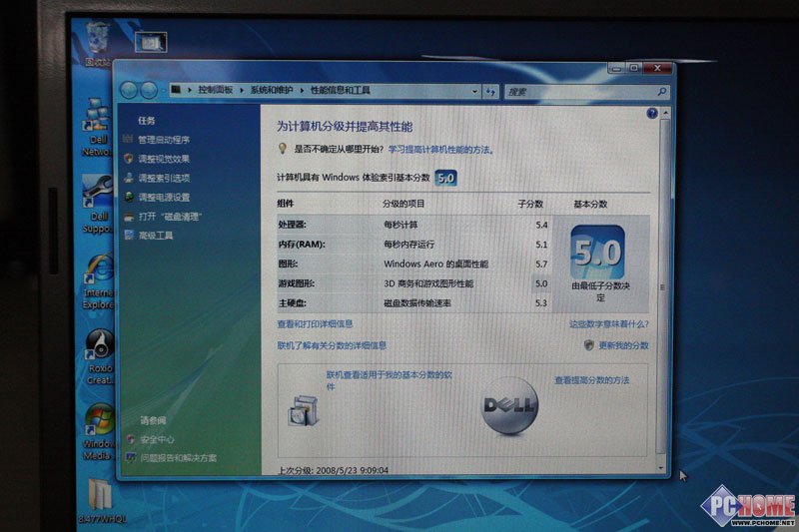This screenshot has height=532, width=799.
Task: Click 查看提高分数的方法 link
Action: (591, 380)
